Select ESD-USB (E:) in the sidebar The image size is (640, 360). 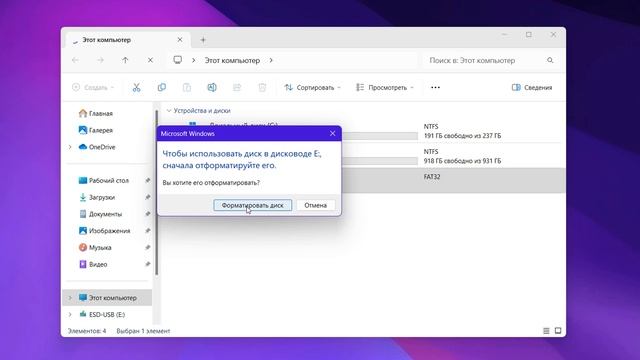point(107,314)
